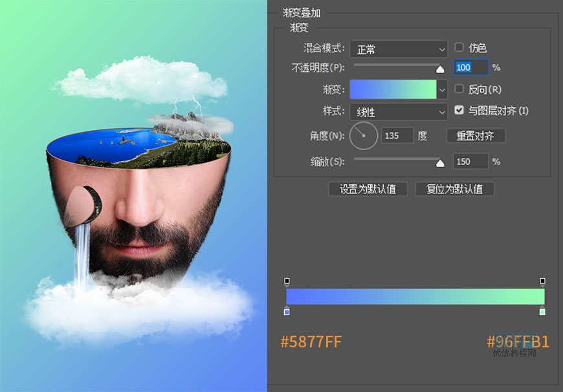Viewport: 563px width, 392px height.
Task: Click the angle field showing 135
Action: pyautogui.click(x=397, y=136)
